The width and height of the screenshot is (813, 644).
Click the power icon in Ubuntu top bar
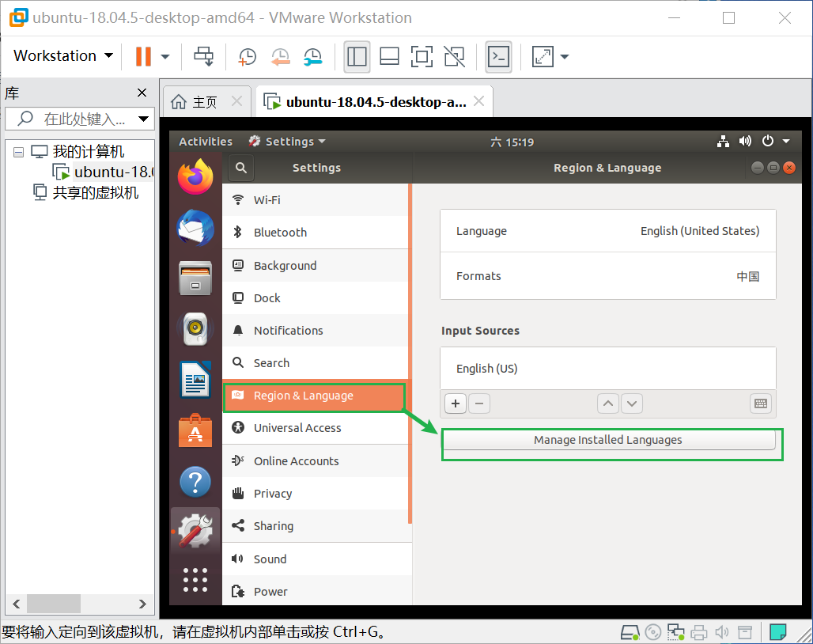click(x=767, y=141)
